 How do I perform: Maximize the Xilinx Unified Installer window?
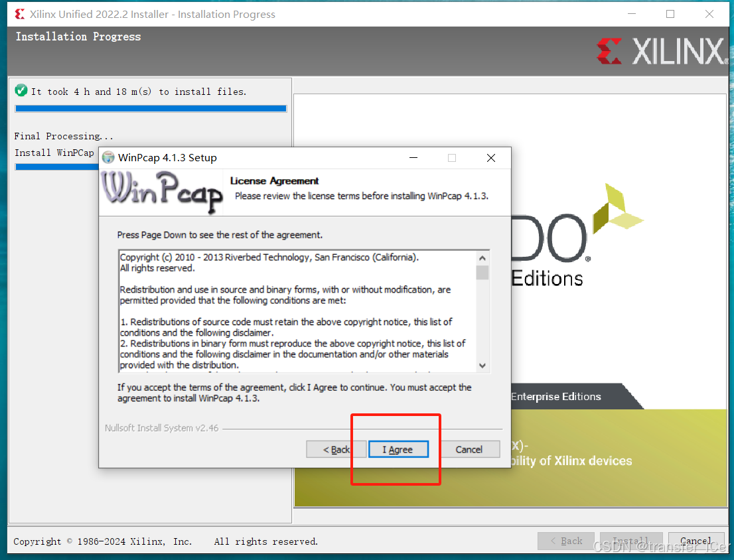point(670,14)
